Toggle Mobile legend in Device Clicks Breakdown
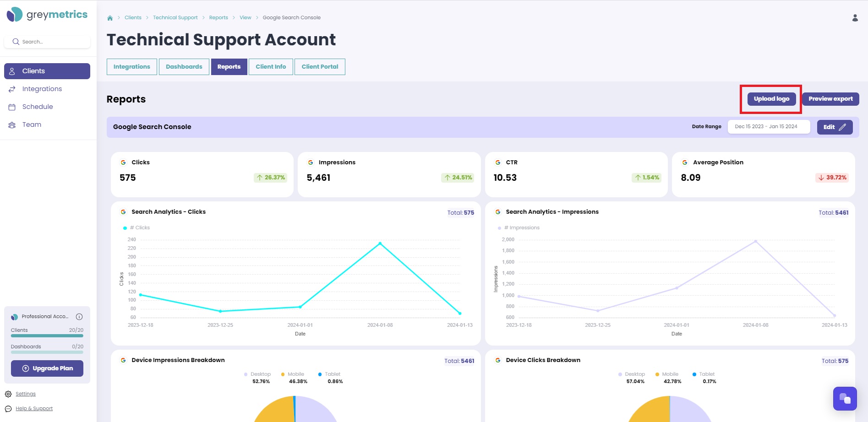Image resolution: width=868 pixels, height=422 pixels. pos(667,374)
